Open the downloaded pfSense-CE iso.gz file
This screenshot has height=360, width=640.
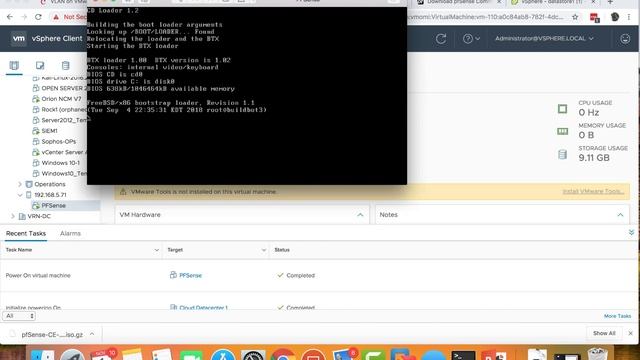(52, 334)
